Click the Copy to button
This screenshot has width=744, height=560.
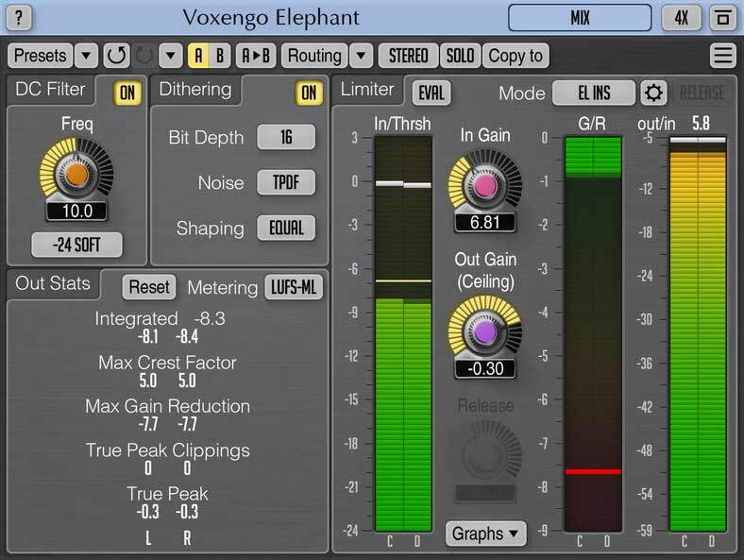[x=516, y=56]
